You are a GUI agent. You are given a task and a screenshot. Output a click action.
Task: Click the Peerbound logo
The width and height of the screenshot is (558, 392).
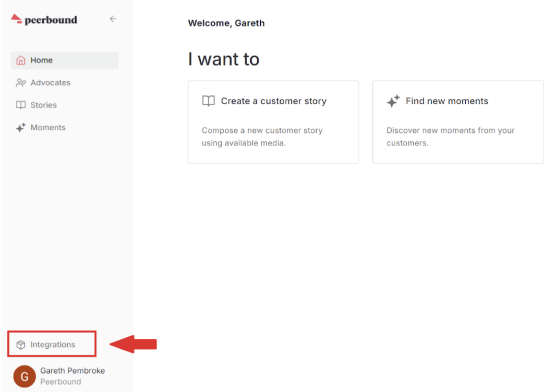44,20
